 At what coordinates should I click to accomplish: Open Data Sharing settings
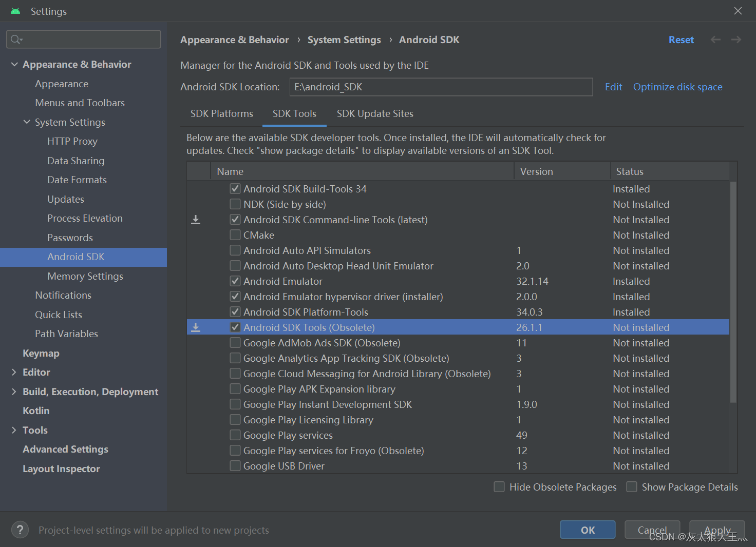[76, 161]
